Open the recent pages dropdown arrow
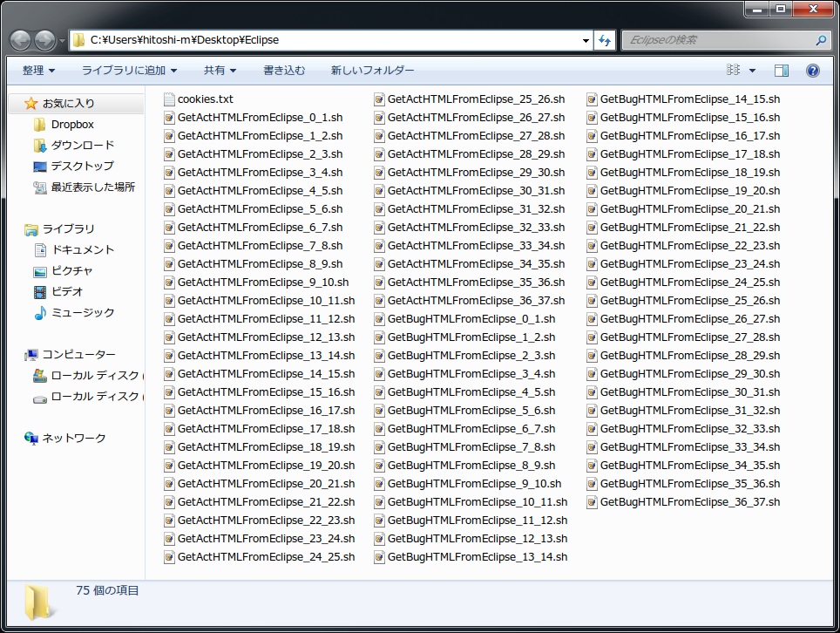 pyautogui.click(x=62, y=41)
